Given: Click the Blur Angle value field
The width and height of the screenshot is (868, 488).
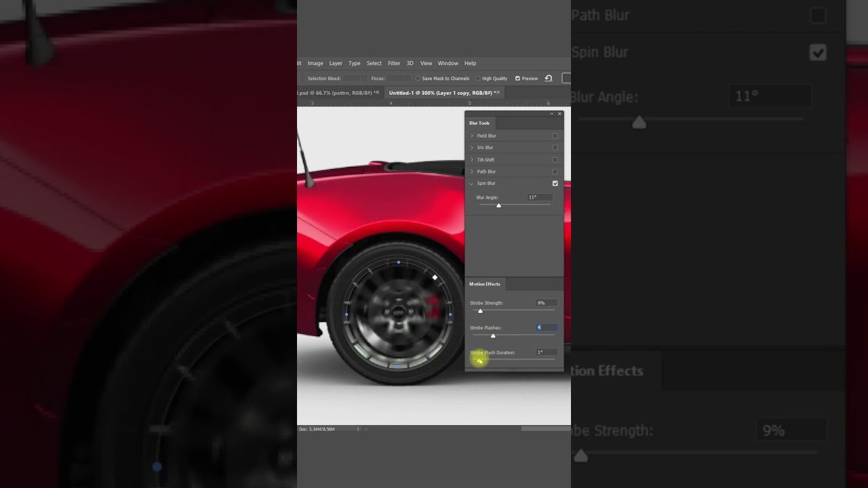Looking at the screenshot, I should [x=540, y=197].
